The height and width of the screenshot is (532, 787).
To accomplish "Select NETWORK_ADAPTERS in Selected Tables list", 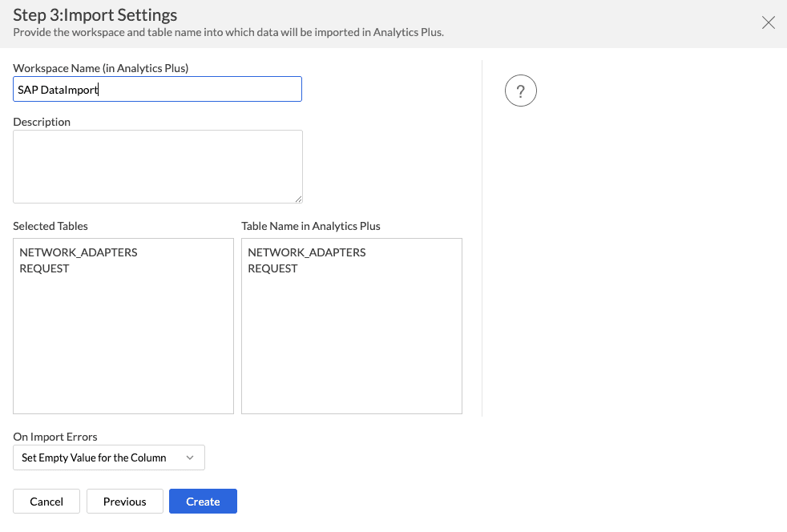I will click(x=79, y=252).
